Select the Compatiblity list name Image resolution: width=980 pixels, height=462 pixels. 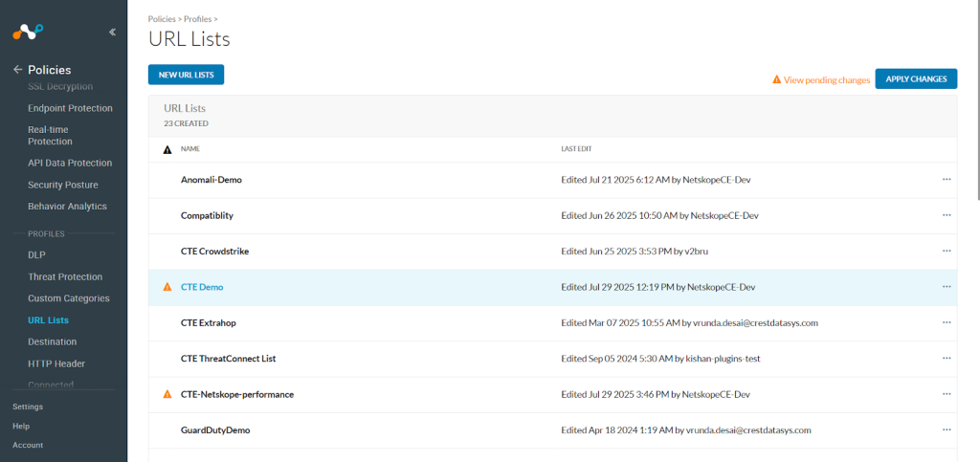pyautogui.click(x=207, y=215)
